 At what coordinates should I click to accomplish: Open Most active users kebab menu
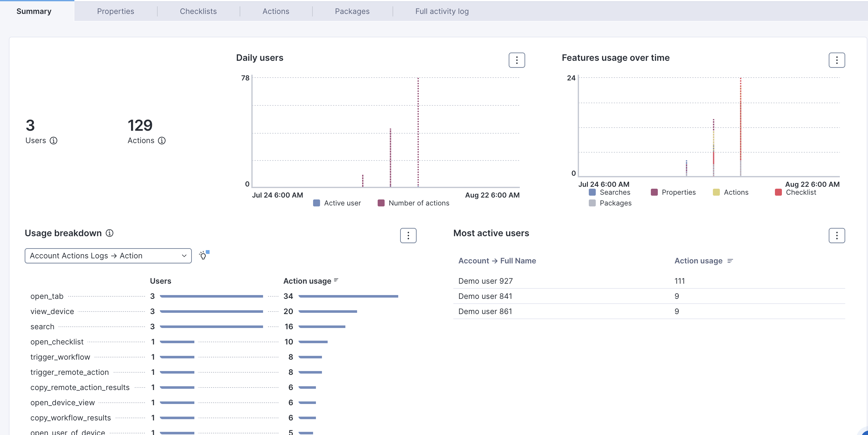click(836, 236)
